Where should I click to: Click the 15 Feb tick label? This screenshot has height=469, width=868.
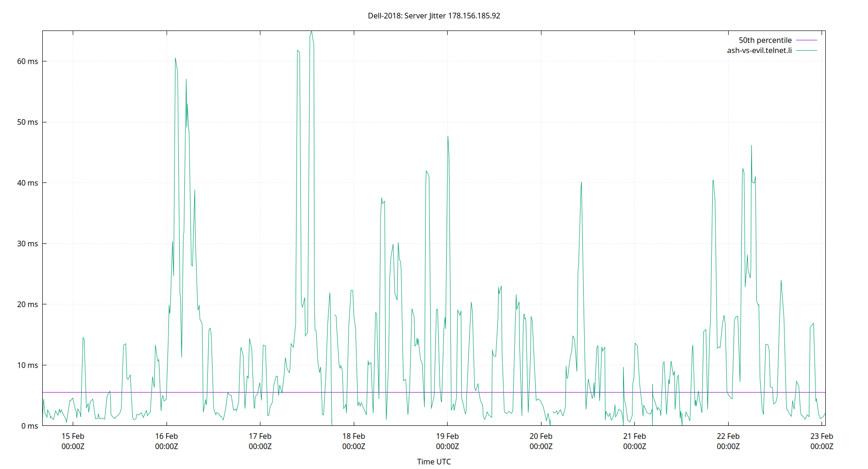(x=73, y=436)
